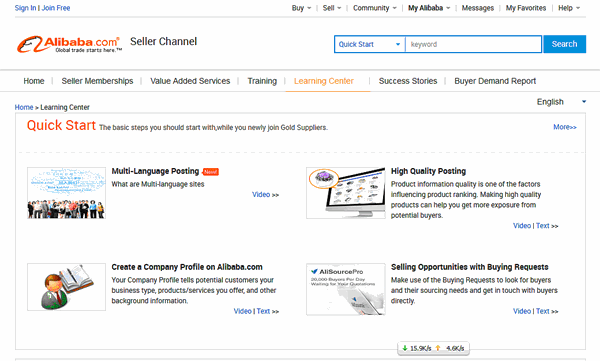
Task: Click the High Quality Posting heading
Action: pos(428,171)
